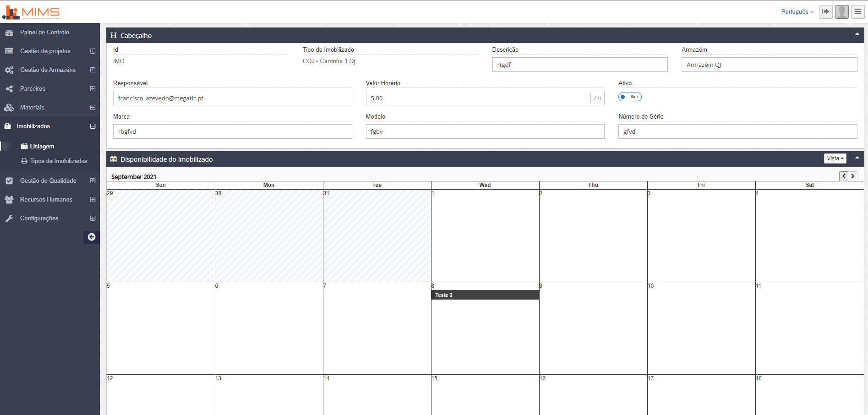Click the Modelo input field
Image resolution: width=868 pixels, height=415 pixels.
[x=485, y=131]
